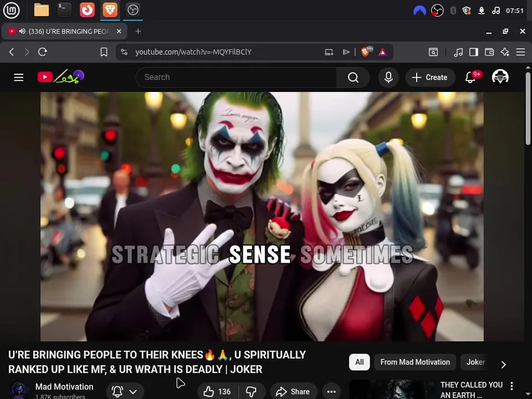Open Bluetooth tray settings
This screenshot has width=532, height=399.
pyautogui.click(x=453, y=11)
